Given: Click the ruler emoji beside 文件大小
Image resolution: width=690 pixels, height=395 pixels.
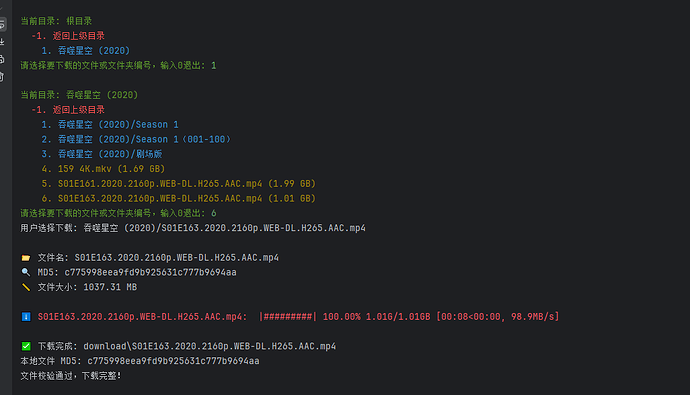Looking at the screenshot, I should (26, 287).
